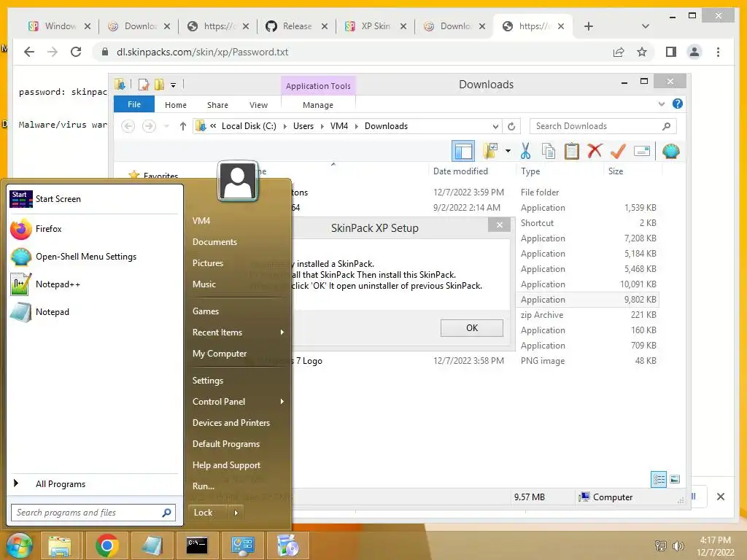Switch to the Share ribbon tab
Viewport: 747px width, 560px height.
coord(217,105)
